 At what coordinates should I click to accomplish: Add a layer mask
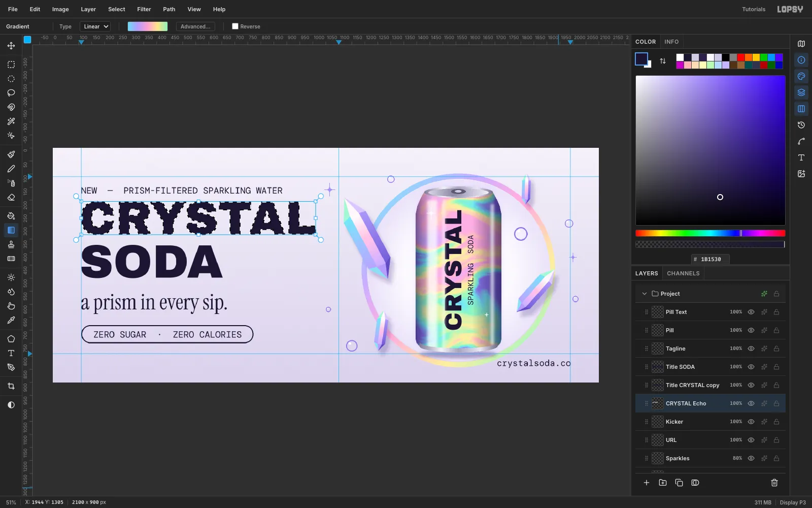[x=695, y=483]
